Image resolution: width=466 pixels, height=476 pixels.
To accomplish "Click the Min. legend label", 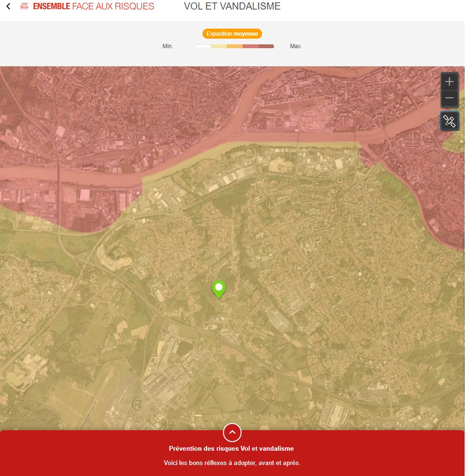I will click(x=168, y=46).
